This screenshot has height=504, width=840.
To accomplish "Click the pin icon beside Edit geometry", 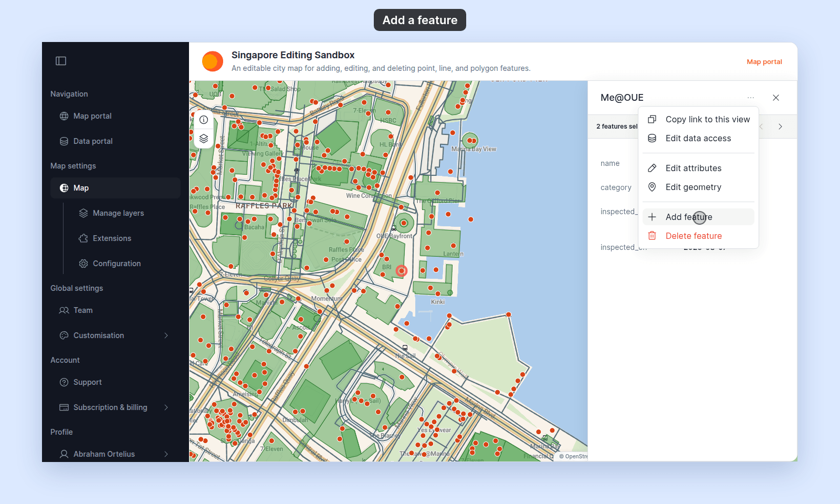I will (x=652, y=187).
